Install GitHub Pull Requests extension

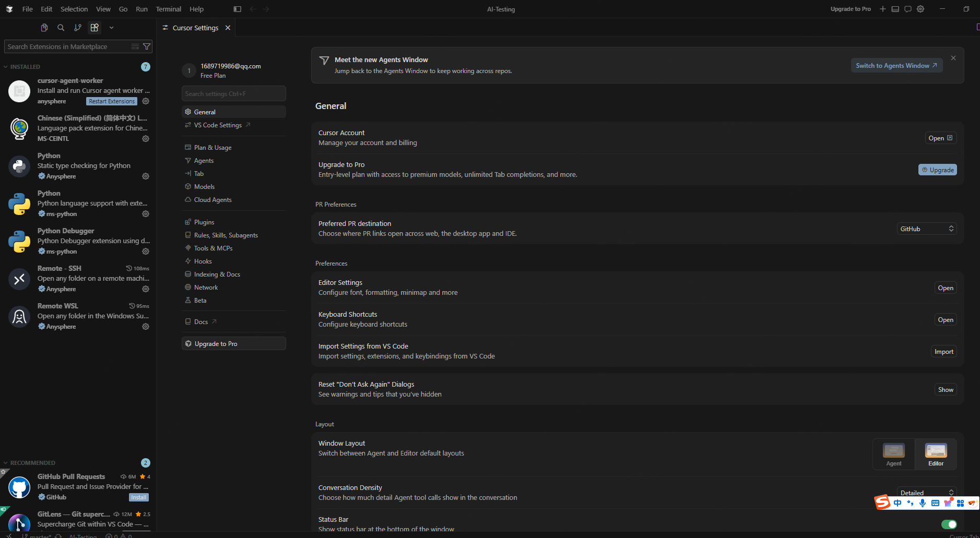[139, 497]
